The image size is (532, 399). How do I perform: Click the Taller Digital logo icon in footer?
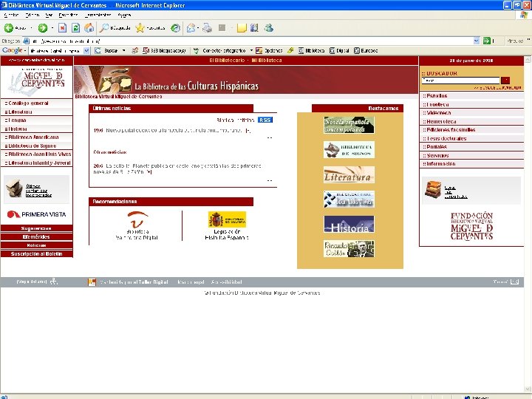92,282
